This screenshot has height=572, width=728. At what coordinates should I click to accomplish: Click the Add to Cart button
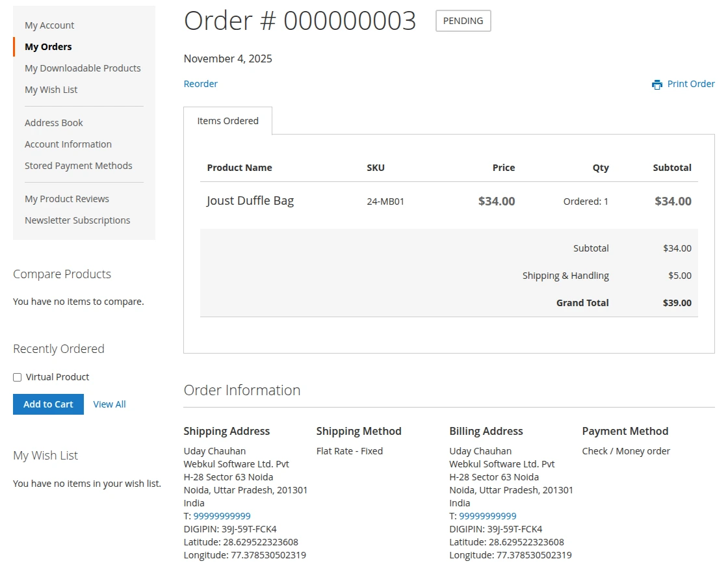click(x=47, y=404)
